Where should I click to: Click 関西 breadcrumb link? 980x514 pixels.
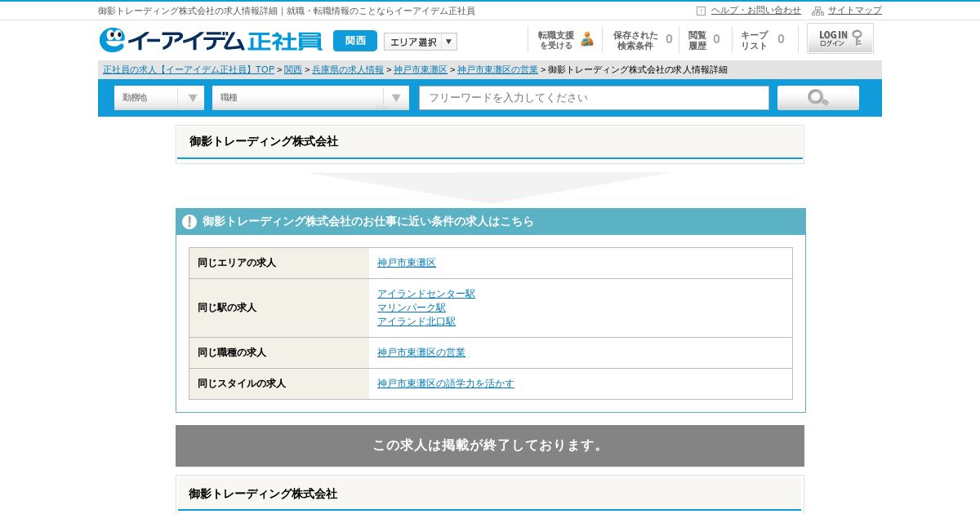(293, 70)
